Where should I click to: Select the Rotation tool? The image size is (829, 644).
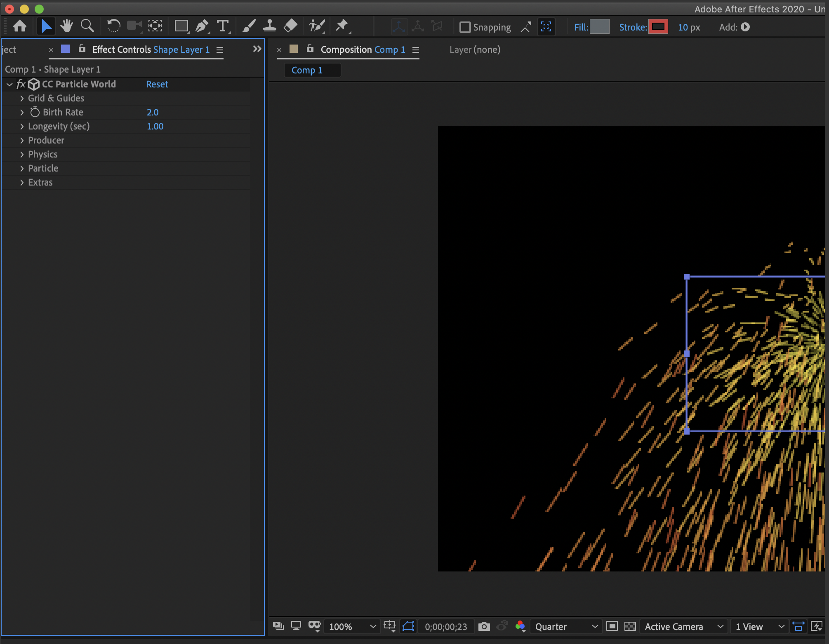(113, 26)
